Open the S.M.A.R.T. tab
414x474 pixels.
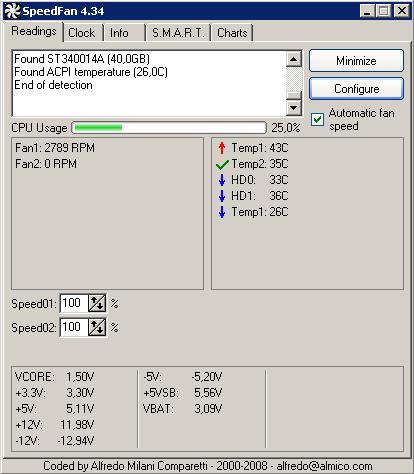pyautogui.click(x=178, y=33)
